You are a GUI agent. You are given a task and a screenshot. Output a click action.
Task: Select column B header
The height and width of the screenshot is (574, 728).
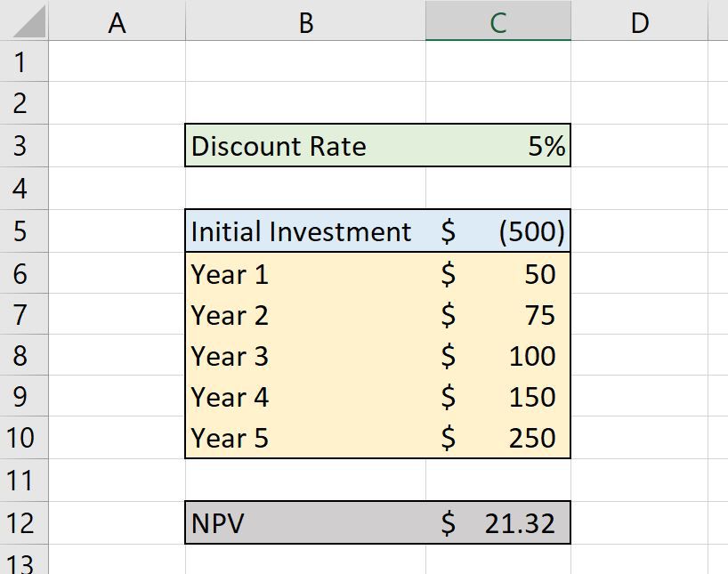pos(305,20)
